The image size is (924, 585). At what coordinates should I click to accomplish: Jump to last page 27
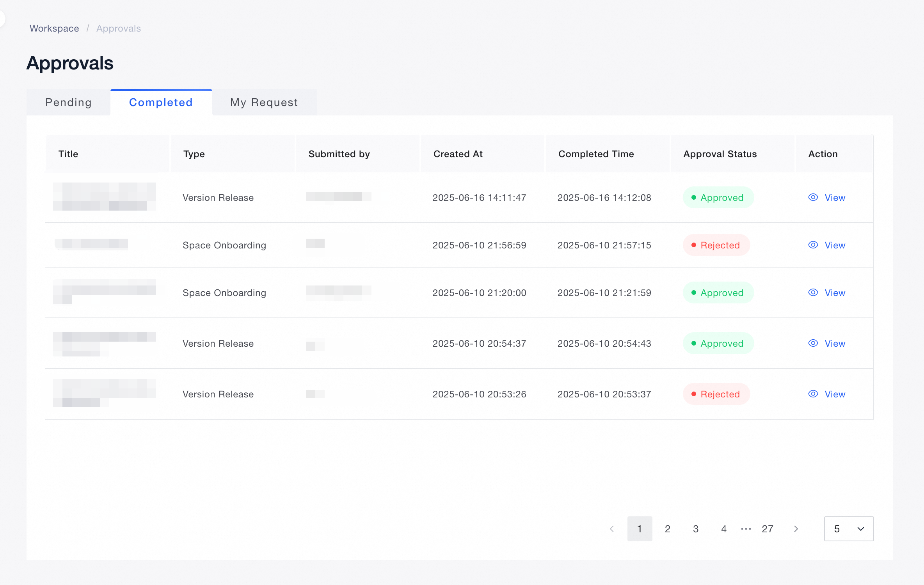tap(768, 529)
